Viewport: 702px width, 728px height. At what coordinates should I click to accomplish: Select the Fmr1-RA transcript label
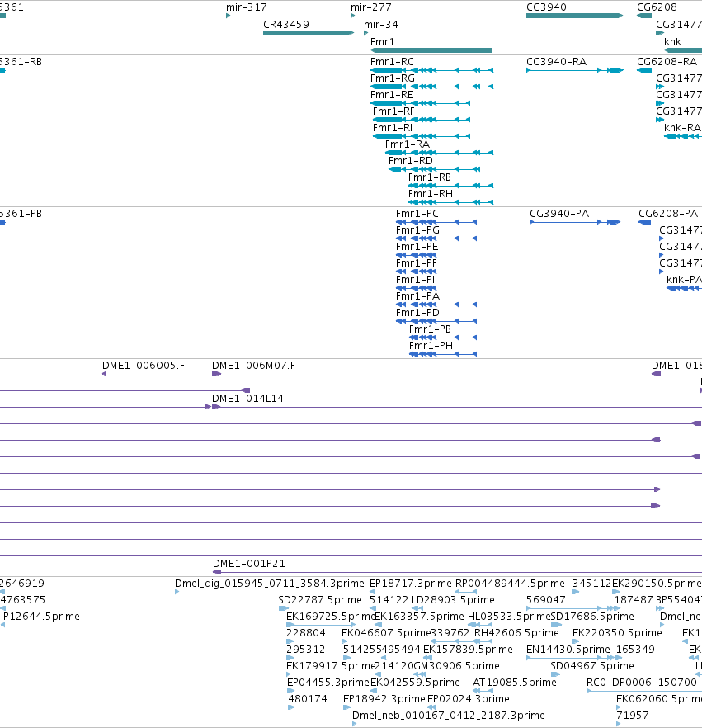click(x=407, y=144)
